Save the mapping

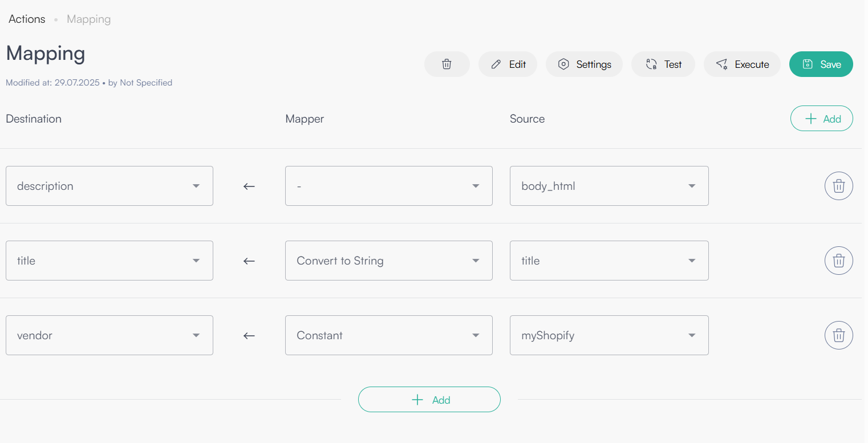pos(821,64)
